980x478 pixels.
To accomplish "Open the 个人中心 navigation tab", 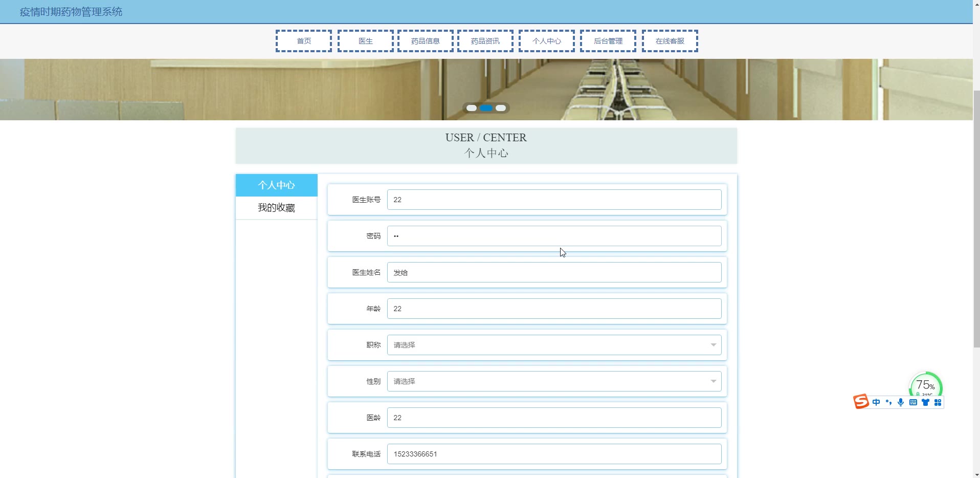I will [x=547, y=41].
